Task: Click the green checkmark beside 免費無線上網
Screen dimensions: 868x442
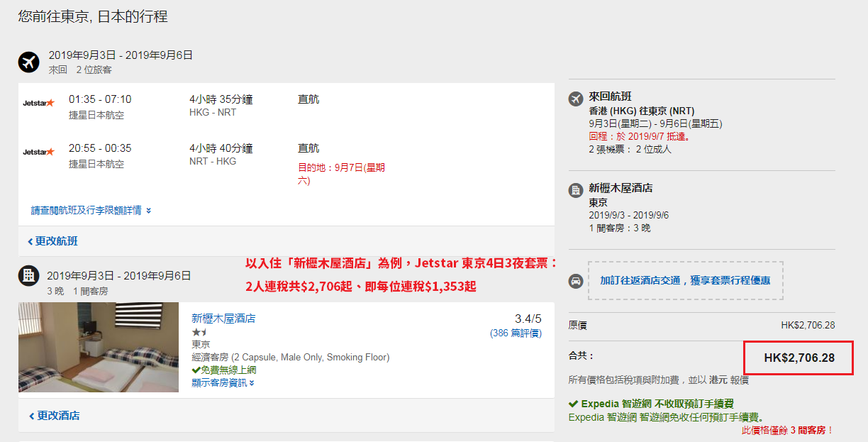Action: [196, 370]
